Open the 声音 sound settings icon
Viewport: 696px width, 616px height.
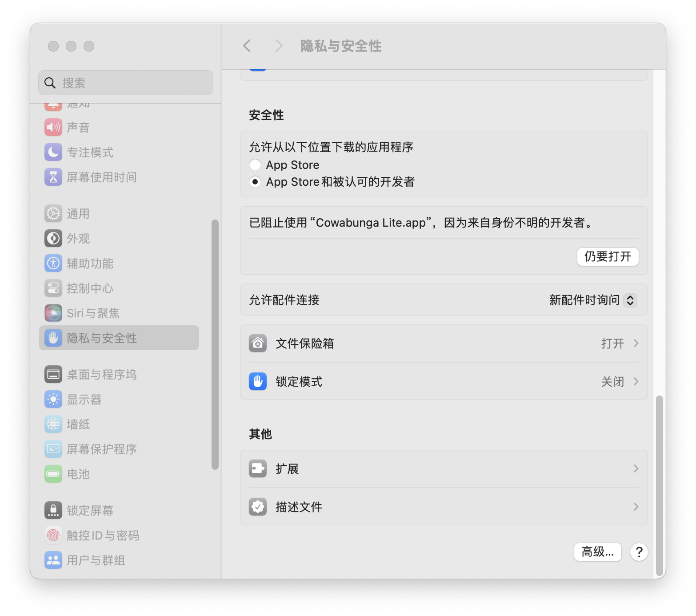(53, 128)
